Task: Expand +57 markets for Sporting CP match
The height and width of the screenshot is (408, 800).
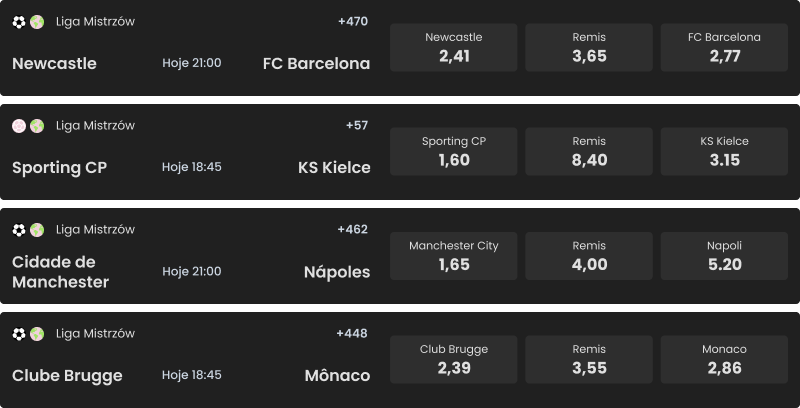Action: (357, 125)
